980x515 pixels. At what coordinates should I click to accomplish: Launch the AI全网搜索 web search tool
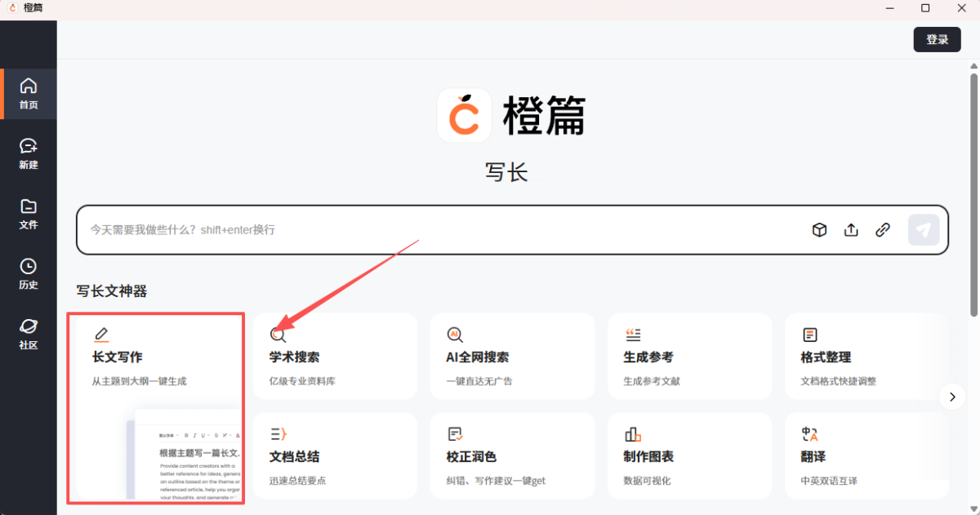(512, 351)
